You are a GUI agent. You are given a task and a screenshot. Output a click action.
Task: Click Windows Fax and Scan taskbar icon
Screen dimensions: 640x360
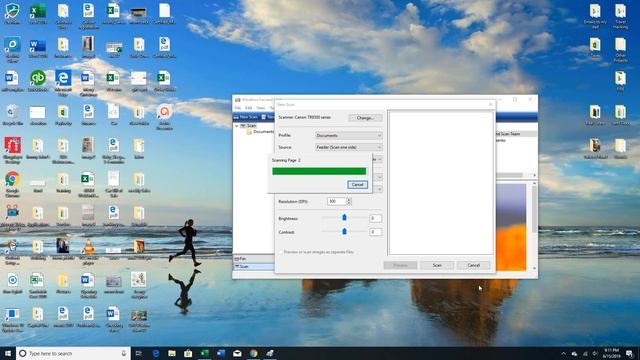pyautogui.click(x=270, y=353)
